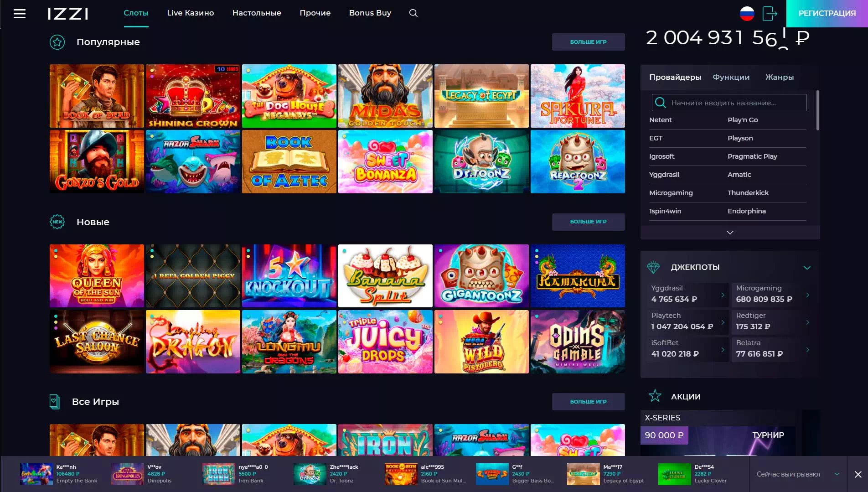Switch to the Жанры filter tab
868x492 pixels.
coord(779,78)
